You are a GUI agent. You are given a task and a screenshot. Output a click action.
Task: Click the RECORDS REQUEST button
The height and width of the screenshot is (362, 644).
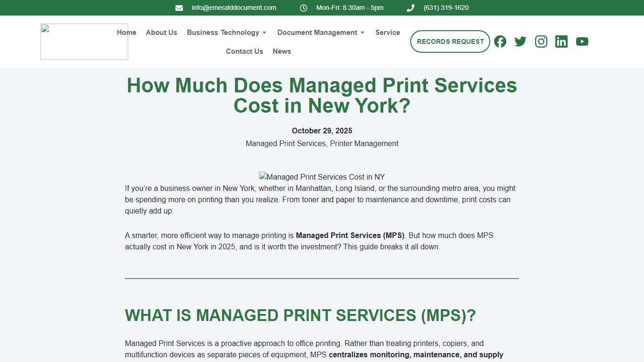click(450, 41)
